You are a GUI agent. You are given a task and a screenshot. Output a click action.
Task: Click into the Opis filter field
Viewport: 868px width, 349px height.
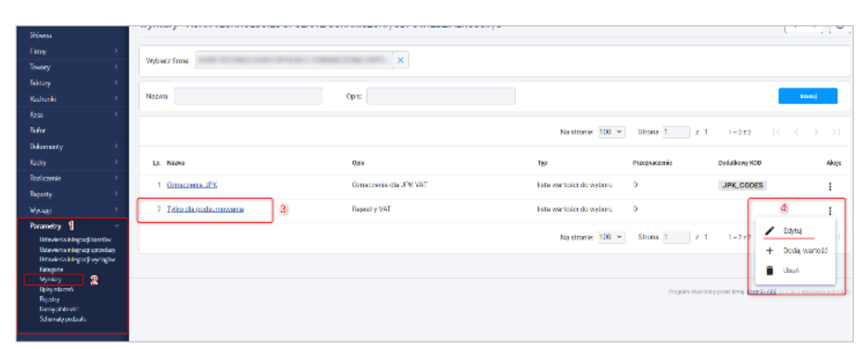point(441,95)
